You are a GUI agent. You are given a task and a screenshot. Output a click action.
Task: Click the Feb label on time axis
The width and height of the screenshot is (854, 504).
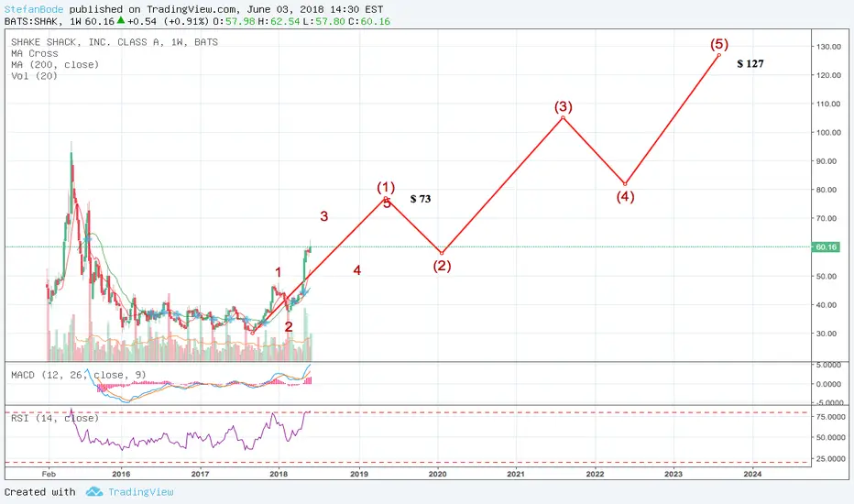click(49, 474)
